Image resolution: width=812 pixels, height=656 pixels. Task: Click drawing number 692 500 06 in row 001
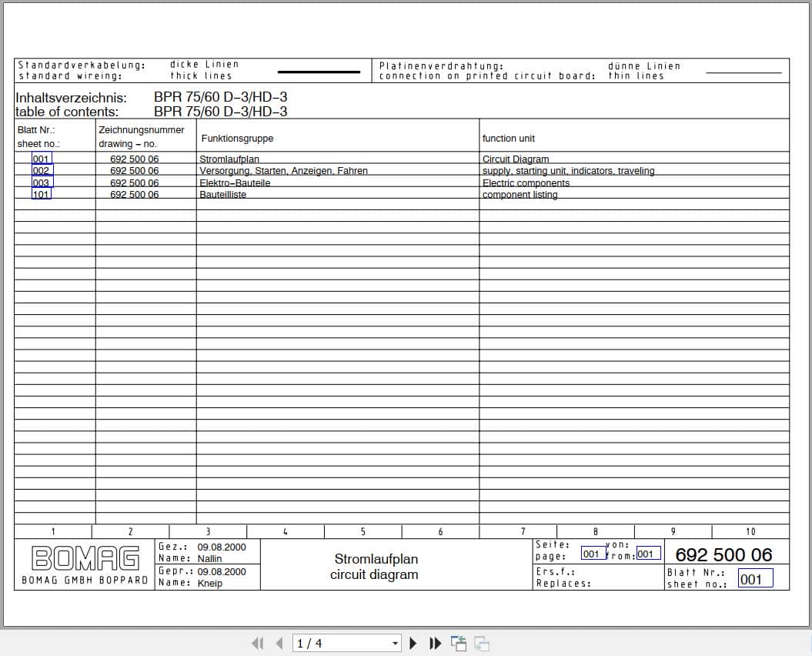coord(134,159)
